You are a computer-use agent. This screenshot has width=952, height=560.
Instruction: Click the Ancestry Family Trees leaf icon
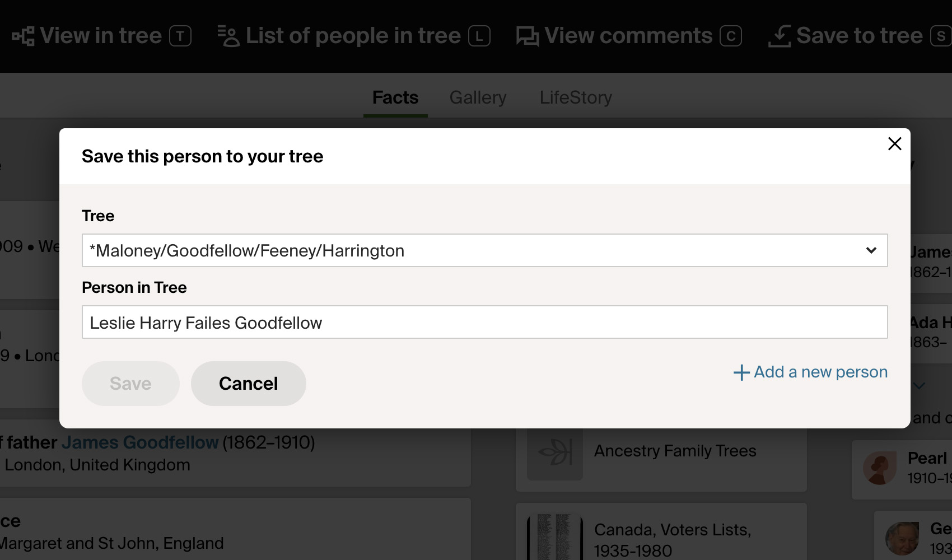tap(554, 452)
